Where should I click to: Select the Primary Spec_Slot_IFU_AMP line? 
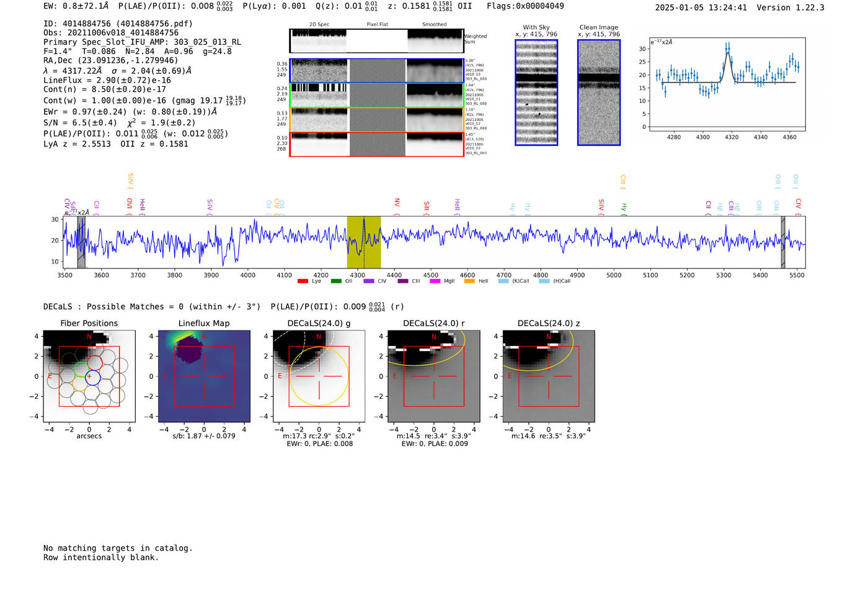[142, 42]
